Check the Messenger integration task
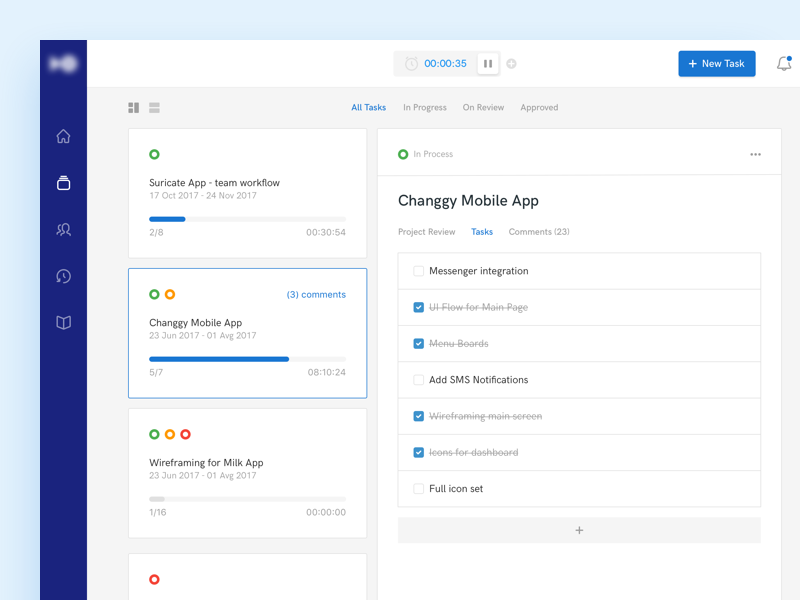Viewport: 800px width, 600px height. [418, 271]
